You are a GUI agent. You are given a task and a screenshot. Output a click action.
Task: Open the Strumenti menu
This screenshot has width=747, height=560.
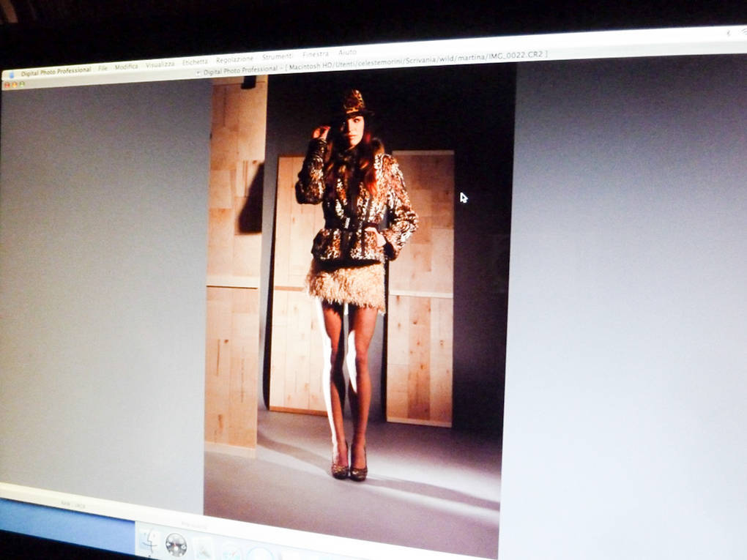pyautogui.click(x=278, y=56)
